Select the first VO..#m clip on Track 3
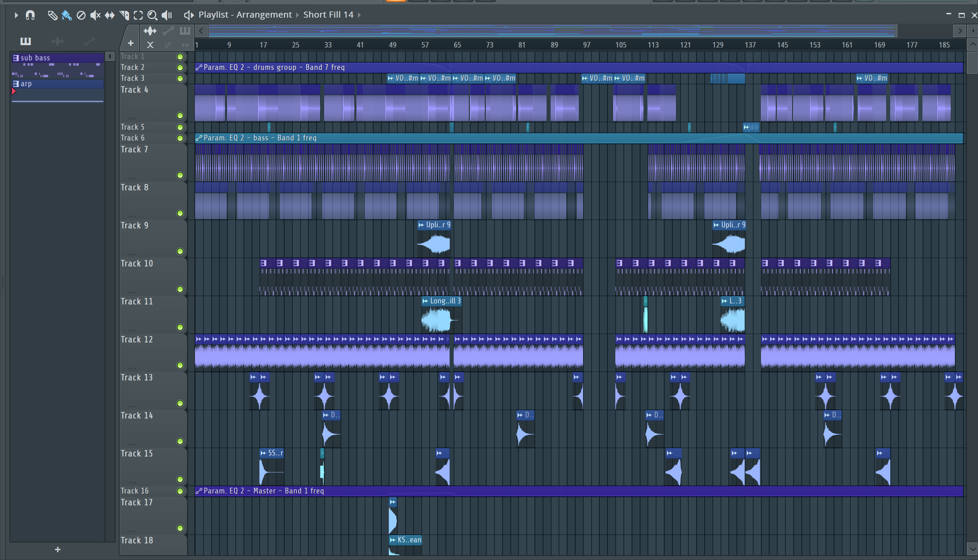 (x=403, y=78)
